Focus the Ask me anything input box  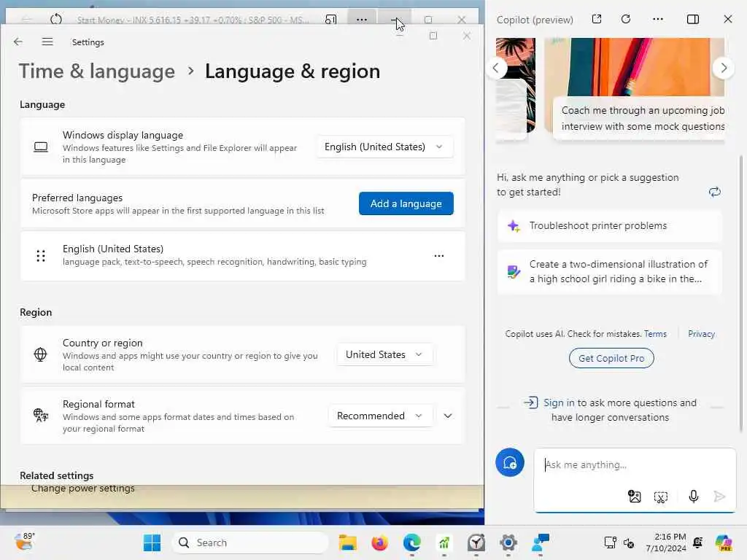pyautogui.click(x=635, y=464)
